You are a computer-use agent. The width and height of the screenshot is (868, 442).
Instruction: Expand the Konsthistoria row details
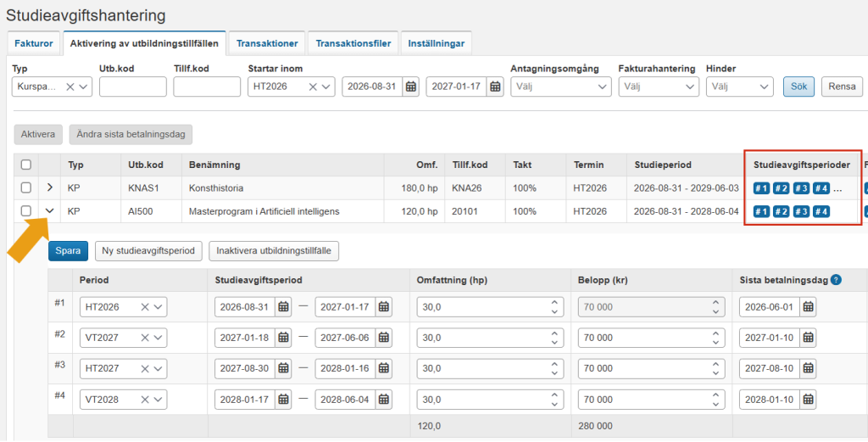(50, 187)
